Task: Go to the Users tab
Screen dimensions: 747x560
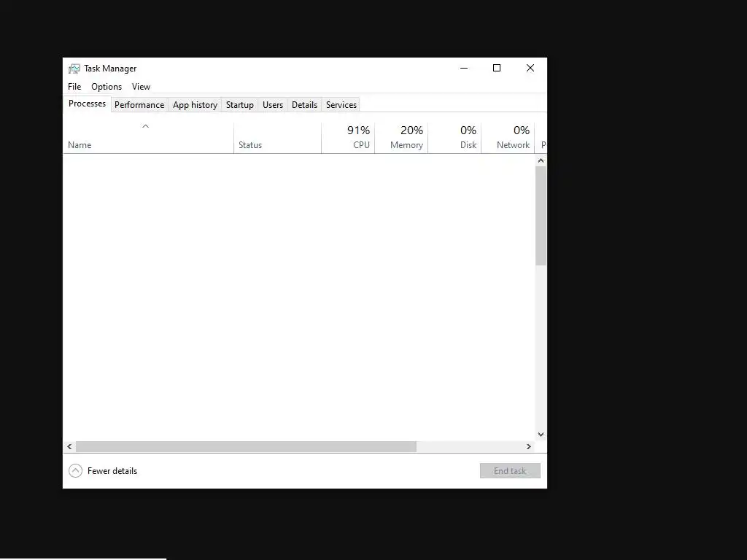Action: (273, 105)
